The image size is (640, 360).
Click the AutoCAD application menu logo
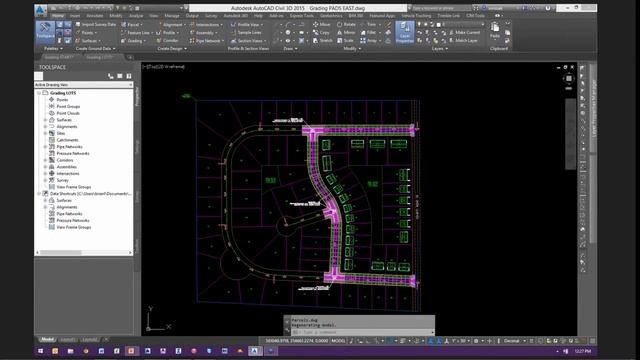point(40,10)
